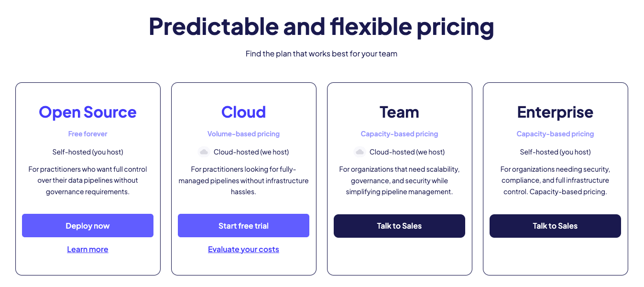Viewport: 644px width, 287px height.
Task: Open the Learn more link
Action: (87, 249)
